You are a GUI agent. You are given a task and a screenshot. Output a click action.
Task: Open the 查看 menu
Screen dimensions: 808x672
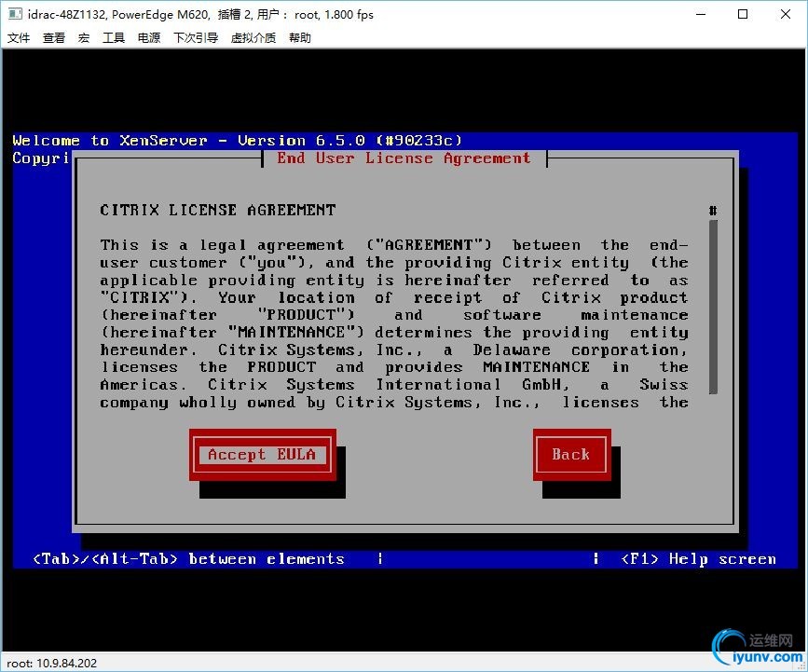(54, 37)
